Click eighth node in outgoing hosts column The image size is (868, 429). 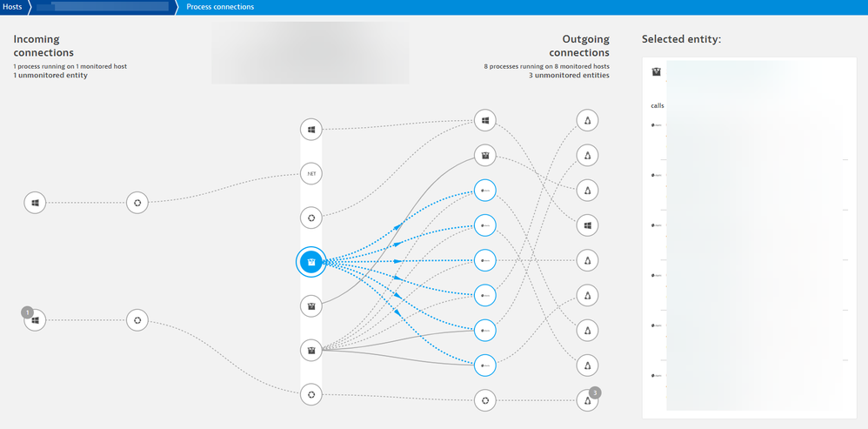pyautogui.click(x=587, y=365)
